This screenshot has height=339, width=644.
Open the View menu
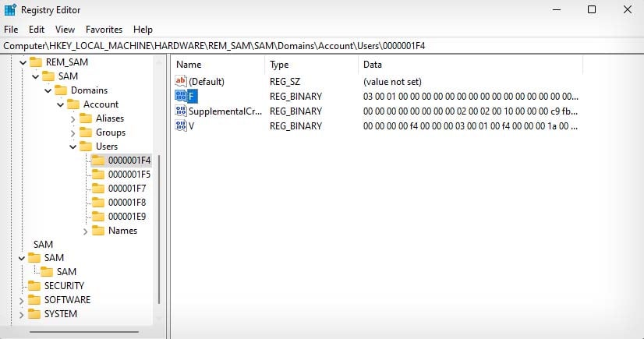[65, 30]
